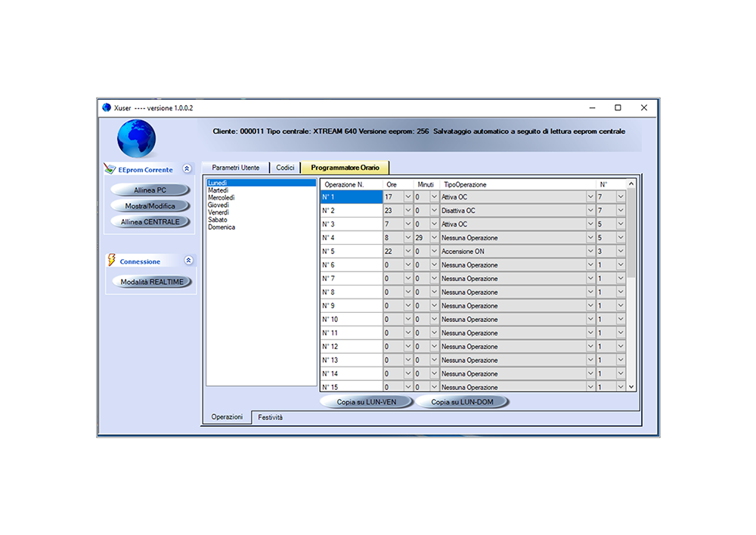Open the Minuti dropdown for operation N° 4

click(435, 237)
